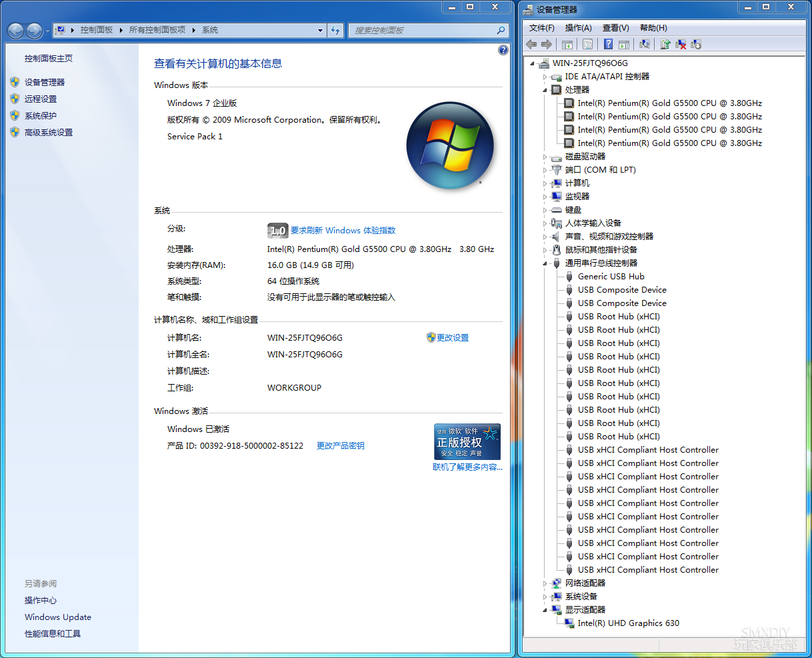Select the Generic USB Hub device
The height and width of the screenshot is (658, 812).
[611, 277]
